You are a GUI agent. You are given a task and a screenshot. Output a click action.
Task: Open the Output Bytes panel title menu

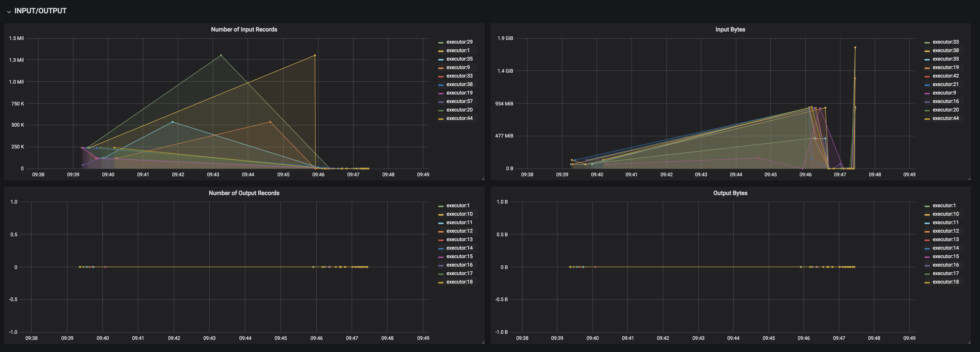pos(730,193)
